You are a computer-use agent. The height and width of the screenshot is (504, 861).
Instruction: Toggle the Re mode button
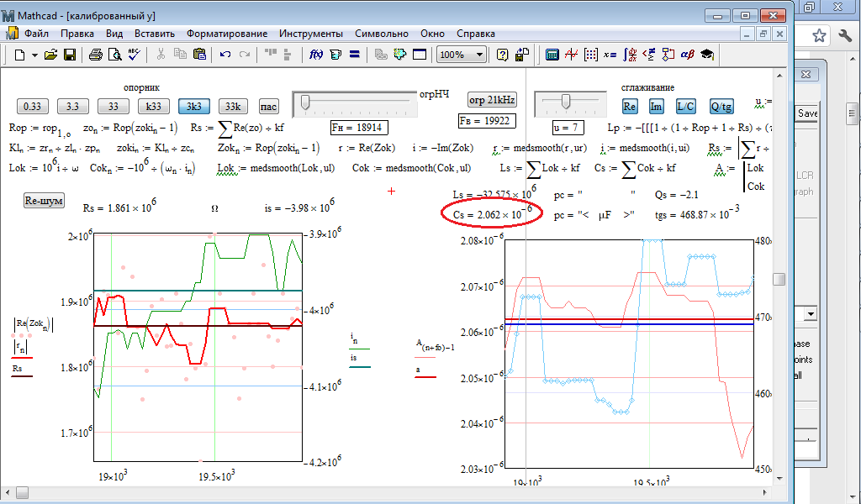pos(630,106)
